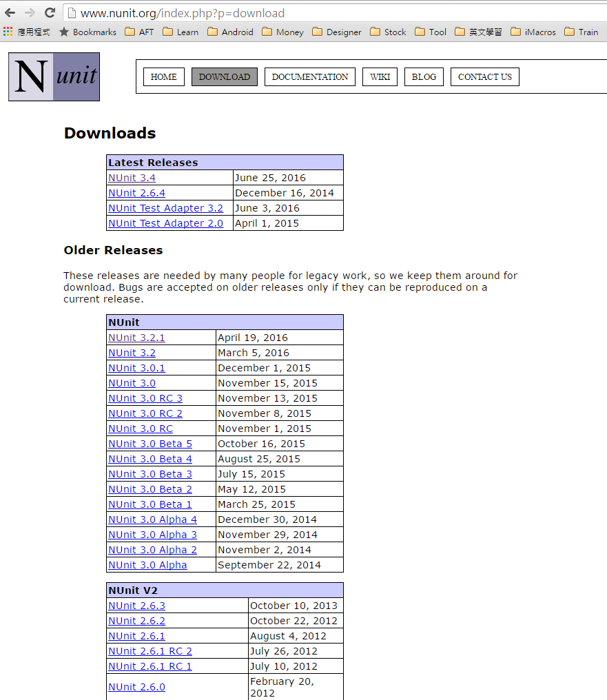Open the Chrome apps launcher grid
This screenshot has width=607, height=700.
[x=8, y=31]
